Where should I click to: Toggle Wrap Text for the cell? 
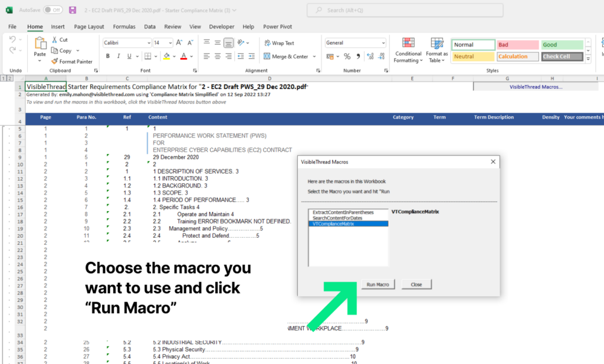279,42
